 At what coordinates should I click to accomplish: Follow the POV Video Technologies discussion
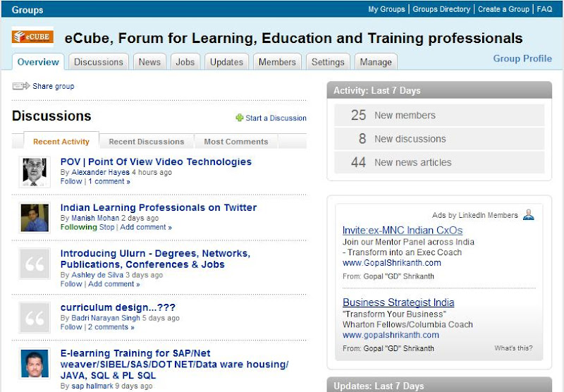(71, 181)
